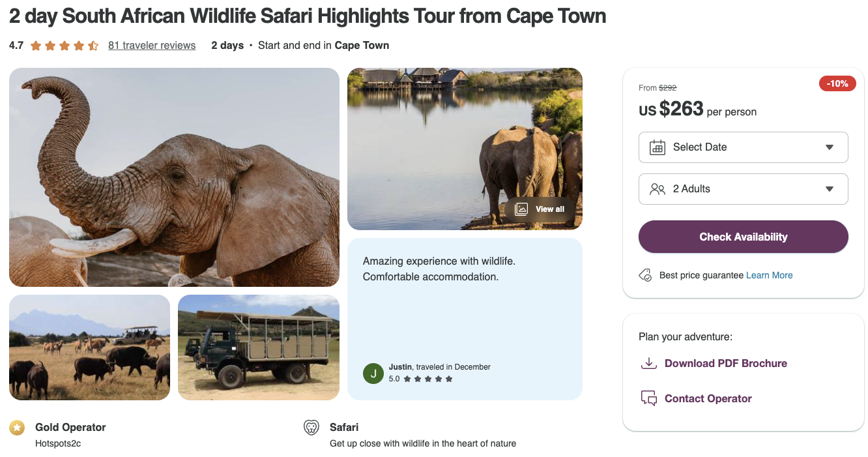Screen dimensions: 868x457
Task: Click the Gold Operator star badge
Action: tap(16, 428)
